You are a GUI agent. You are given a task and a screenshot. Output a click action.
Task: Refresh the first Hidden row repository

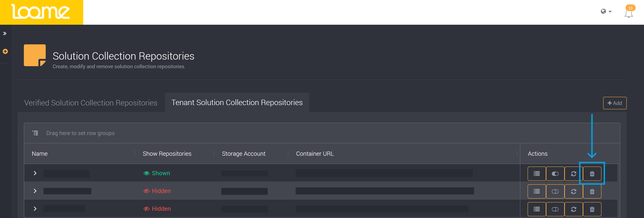pos(574,191)
